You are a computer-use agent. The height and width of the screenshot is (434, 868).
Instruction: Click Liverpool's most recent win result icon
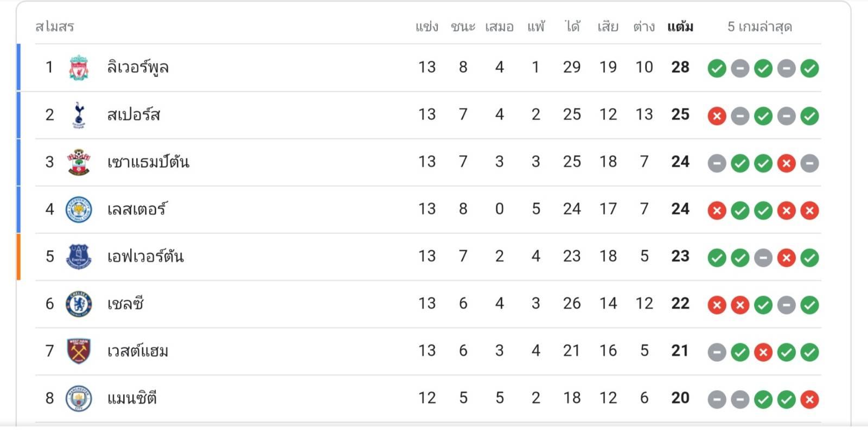[809, 68]
